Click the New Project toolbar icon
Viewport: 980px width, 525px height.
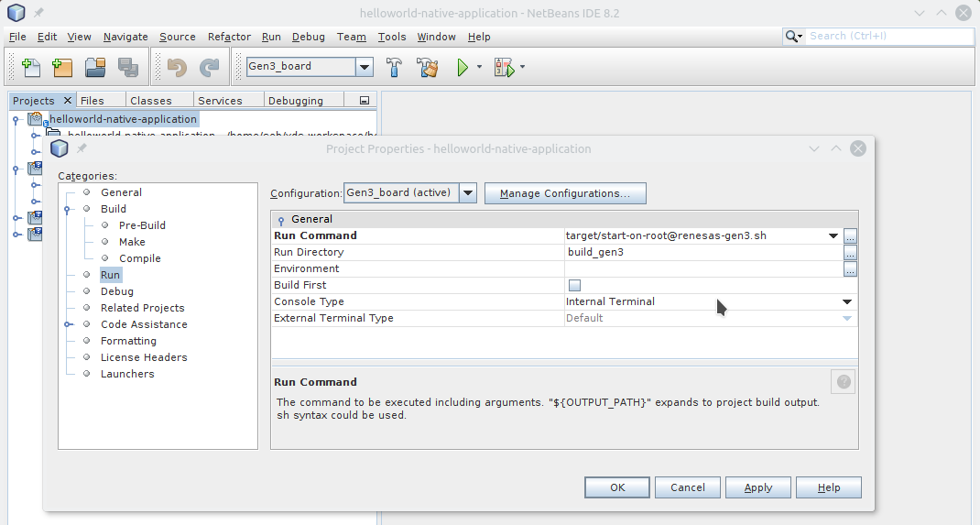click(x=62, y=67)
